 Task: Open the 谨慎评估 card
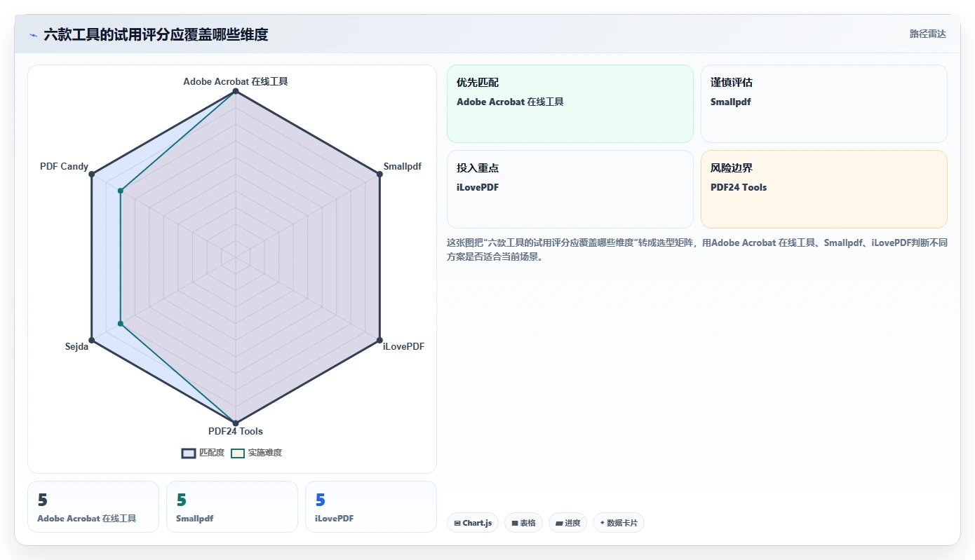[x=823, y=104]
